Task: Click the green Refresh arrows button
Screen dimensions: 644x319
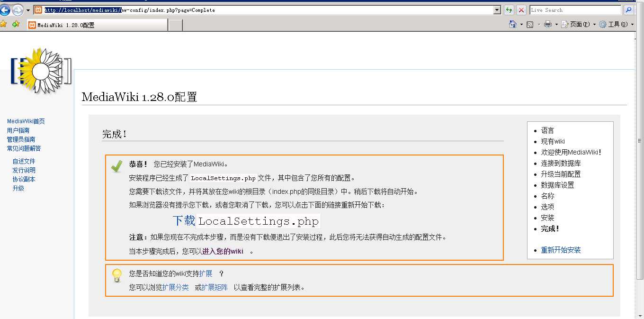Action: coord(509,10)
